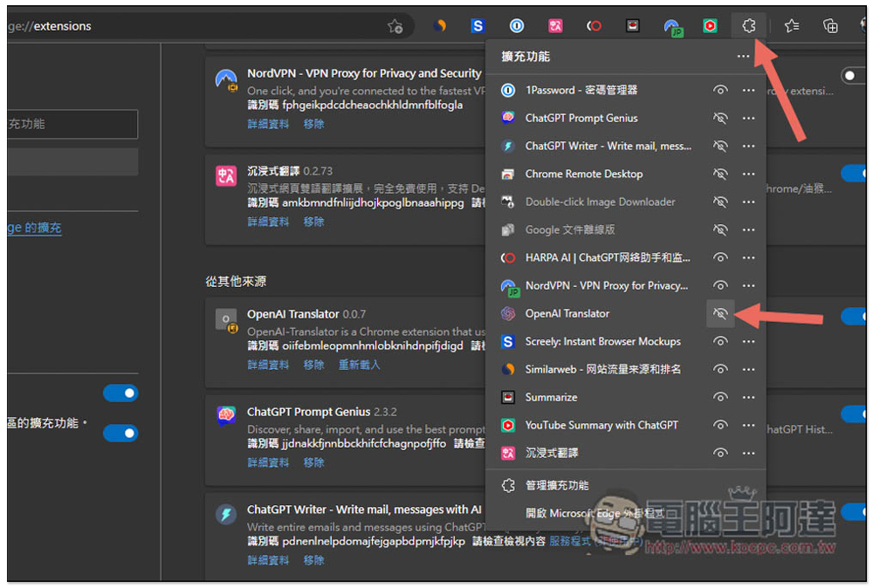873x588 pixels.
Task: Click 詳細資料 link under NordVPN card
Action: click(x=268, y=124)
